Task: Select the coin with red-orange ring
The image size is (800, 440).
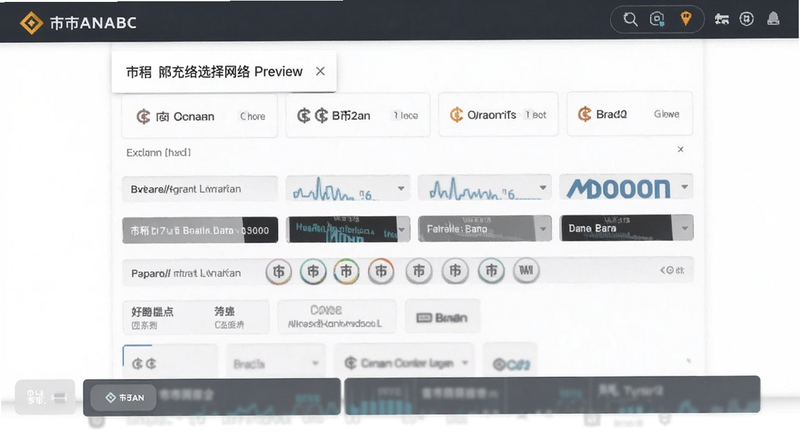Action: pyautogui.click(x=381, y=271)
